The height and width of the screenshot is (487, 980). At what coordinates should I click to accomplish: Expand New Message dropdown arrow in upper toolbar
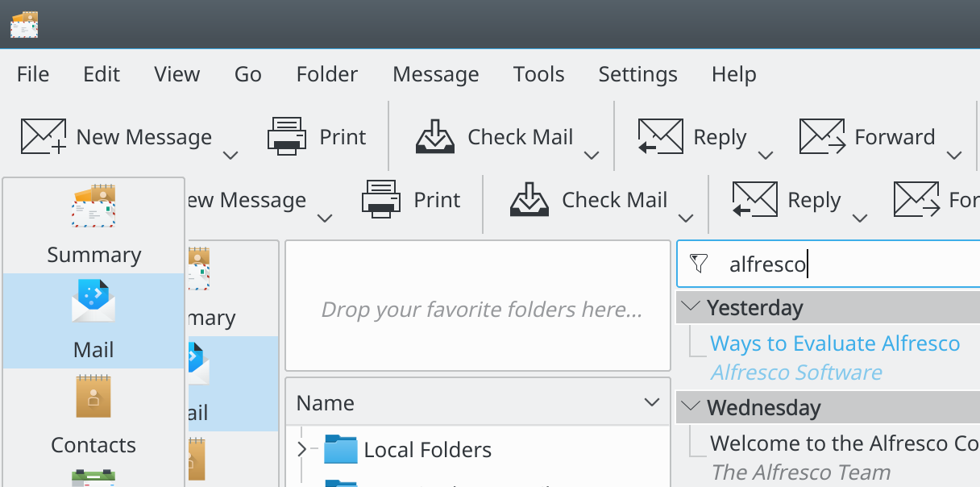click(x=230, y=155)
